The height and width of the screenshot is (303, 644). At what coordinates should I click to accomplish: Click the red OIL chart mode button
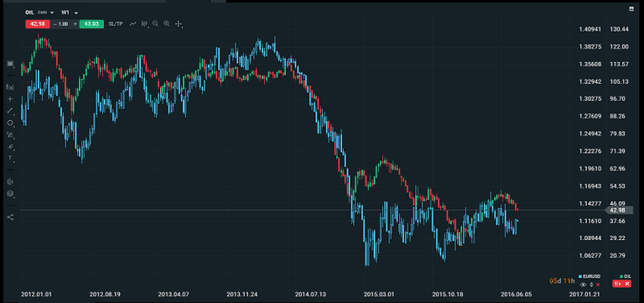(x=617, y=284)
